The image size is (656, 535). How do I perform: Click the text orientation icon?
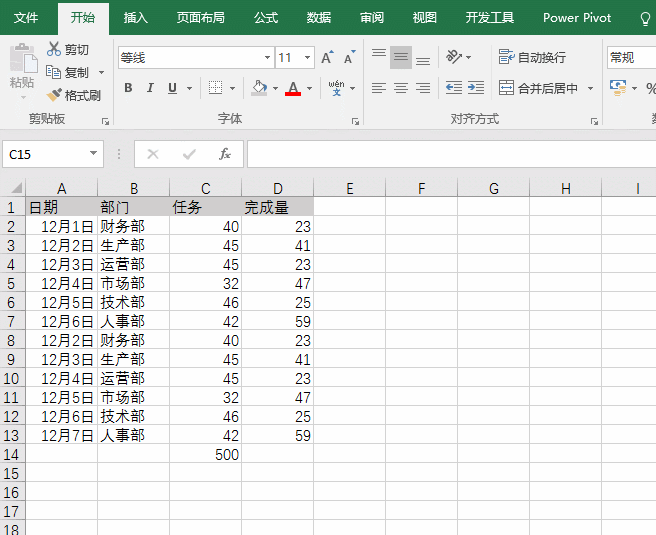454,57
